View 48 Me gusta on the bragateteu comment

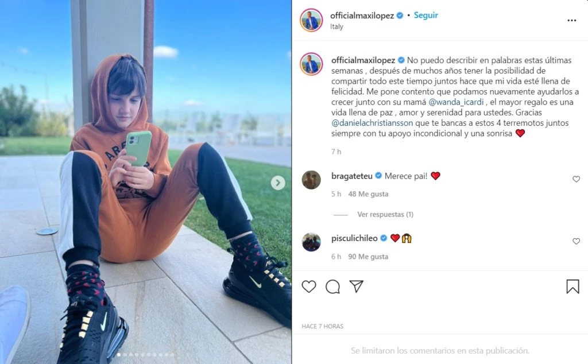pyautogui.click(x=368, y=194)
